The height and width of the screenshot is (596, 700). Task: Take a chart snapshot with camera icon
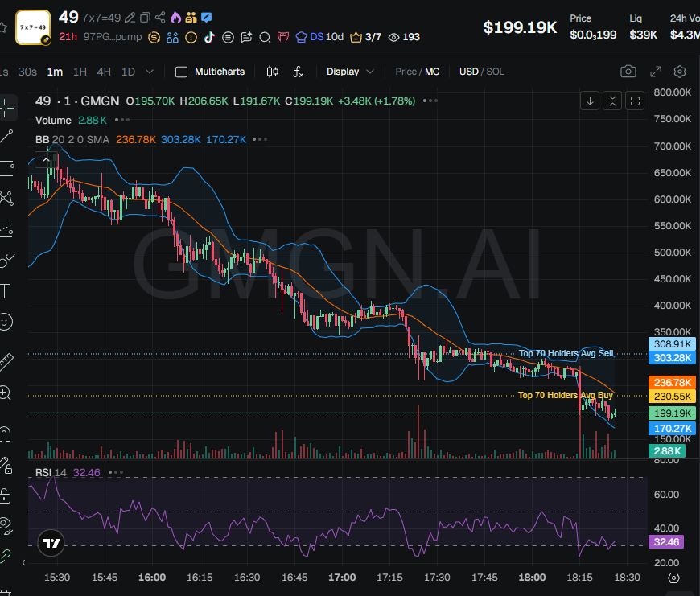coord(628,72)
